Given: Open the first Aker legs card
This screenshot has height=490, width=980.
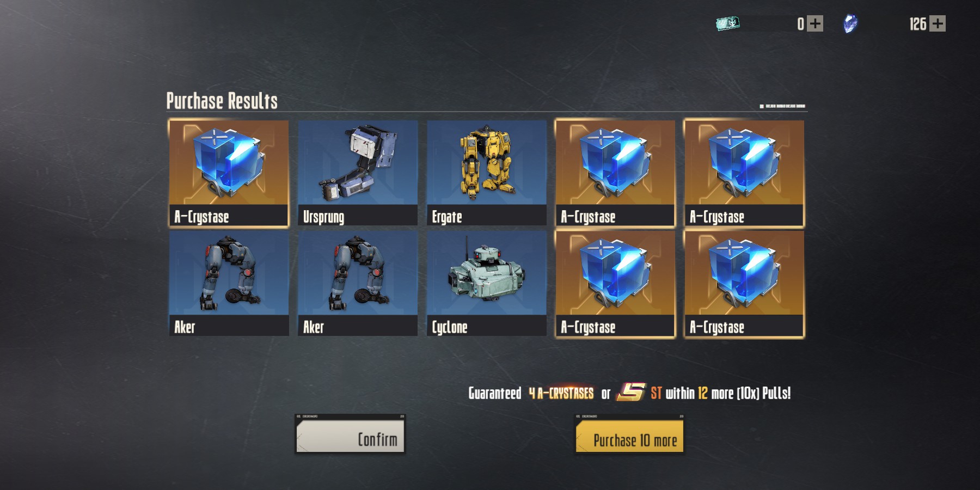Looking at the screenshot, I should (229, 283).
